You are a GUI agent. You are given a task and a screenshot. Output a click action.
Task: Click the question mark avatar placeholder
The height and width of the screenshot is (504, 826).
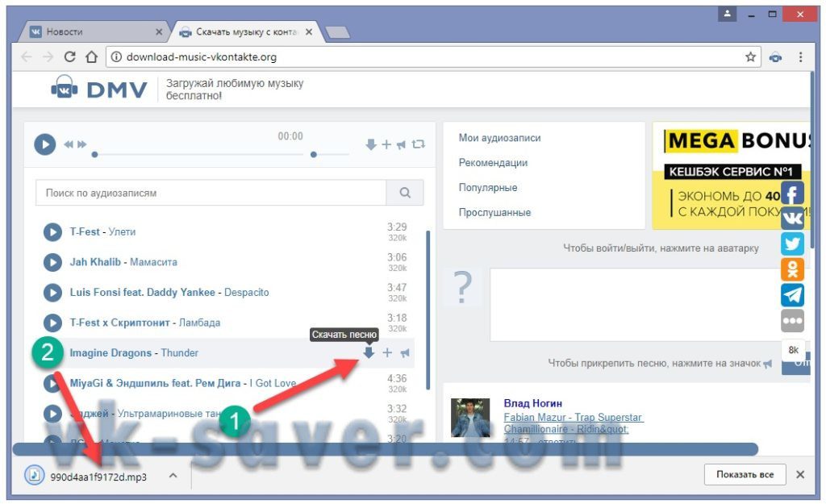(462, 288)
